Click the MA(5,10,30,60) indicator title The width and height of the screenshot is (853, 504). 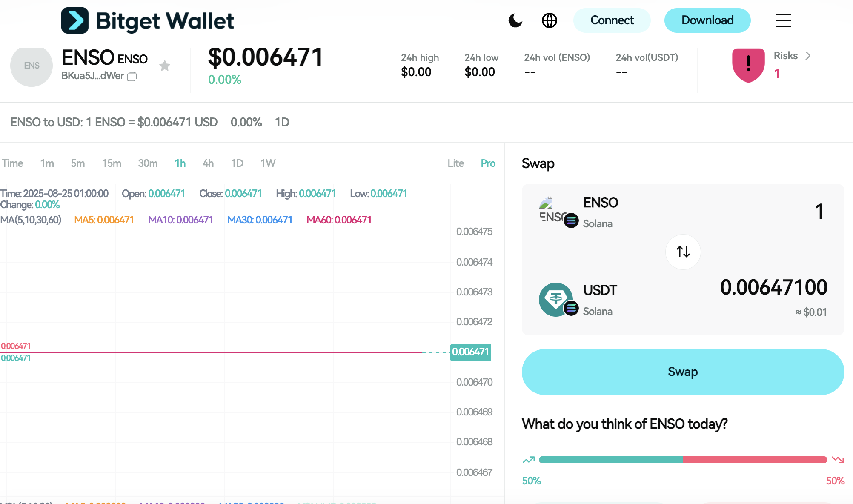coord(31,220)
